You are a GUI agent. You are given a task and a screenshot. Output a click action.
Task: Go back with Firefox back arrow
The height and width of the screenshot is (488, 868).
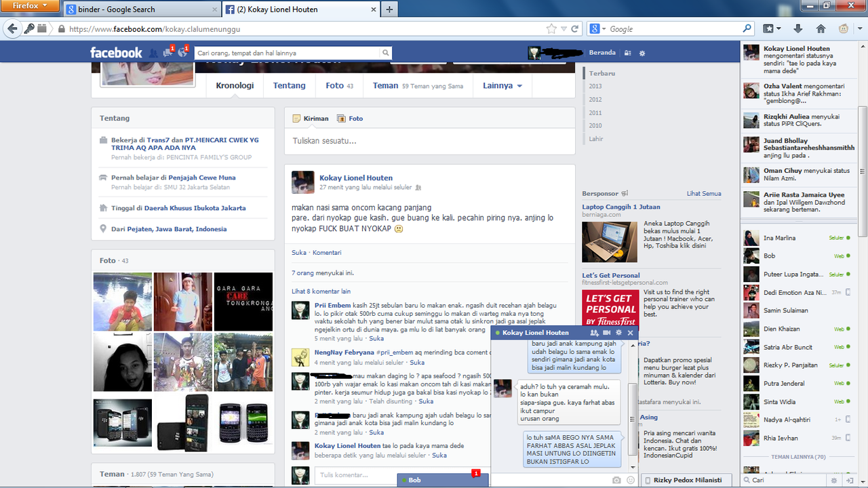pos(12,28)
